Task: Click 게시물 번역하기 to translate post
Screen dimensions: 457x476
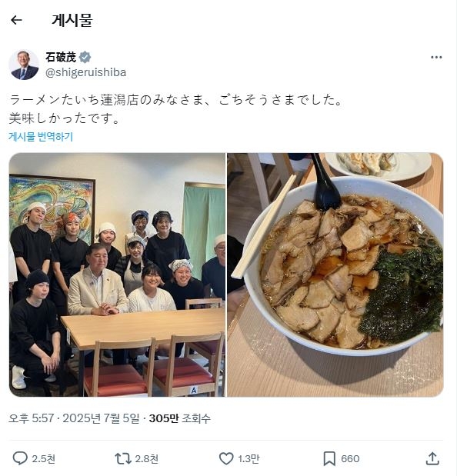Action: coord(41,137)
